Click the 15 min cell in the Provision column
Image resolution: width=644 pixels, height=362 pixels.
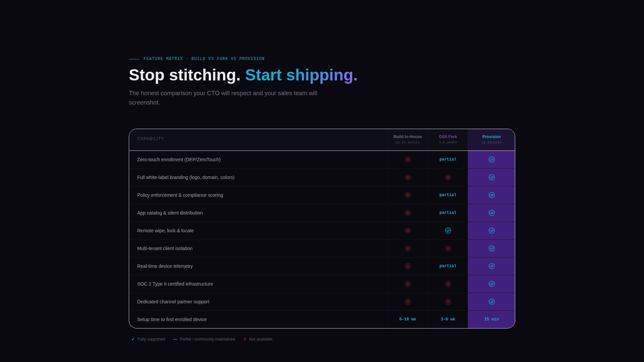click(x=491, y=319)
